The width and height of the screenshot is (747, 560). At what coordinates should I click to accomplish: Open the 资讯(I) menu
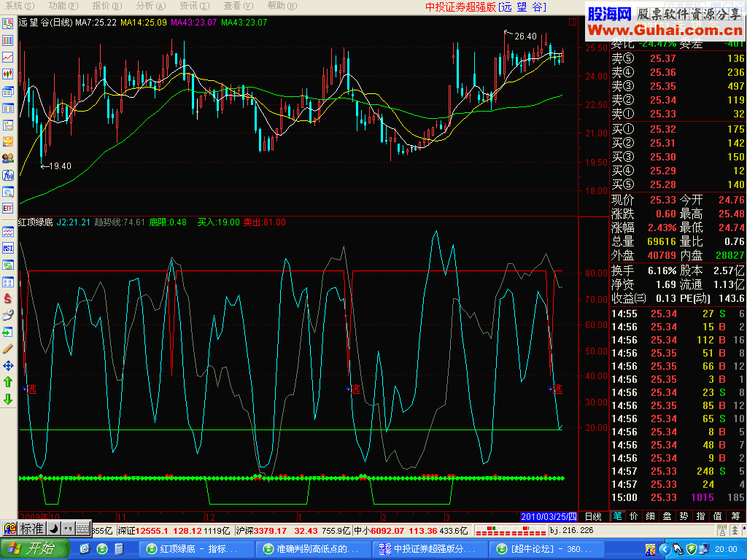194,6
